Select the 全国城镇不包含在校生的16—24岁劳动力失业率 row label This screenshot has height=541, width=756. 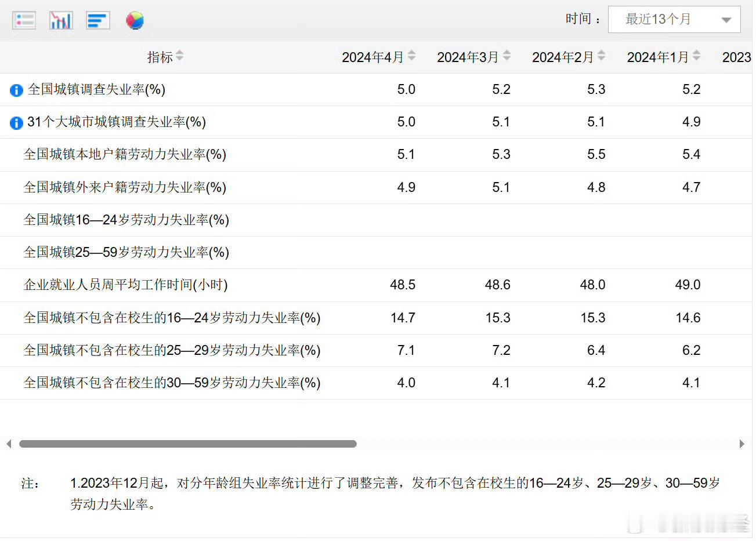(x=172, y=318)
